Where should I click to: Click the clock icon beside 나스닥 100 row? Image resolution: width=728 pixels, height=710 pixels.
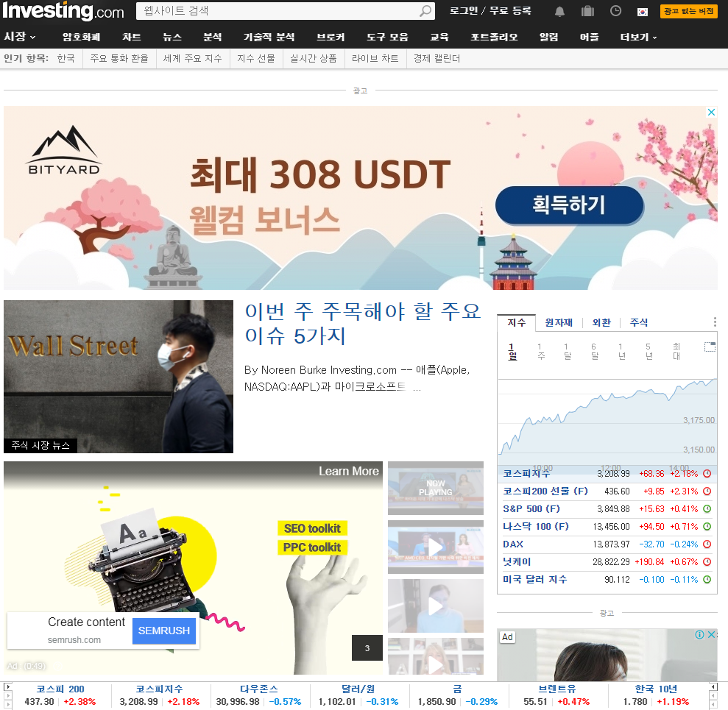(707, 527)
